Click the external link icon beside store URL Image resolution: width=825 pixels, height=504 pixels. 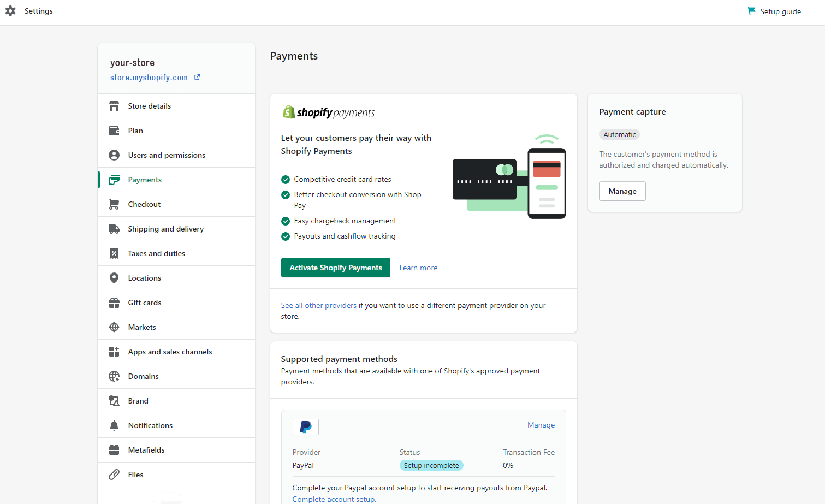pos(197,77)
